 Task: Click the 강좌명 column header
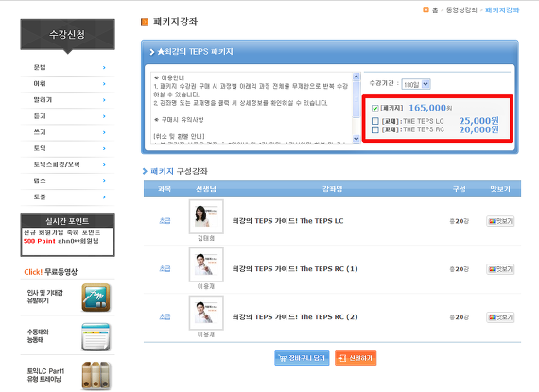tap(332, 189)
